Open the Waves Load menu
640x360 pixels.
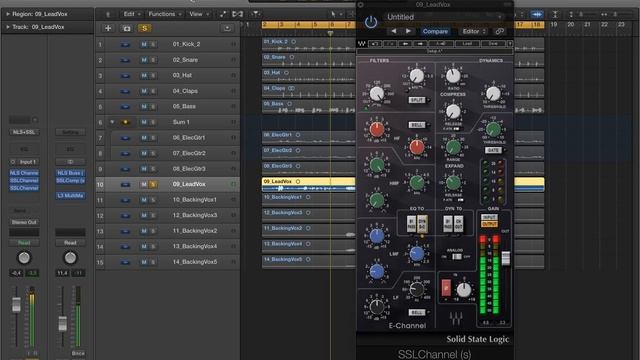[x=467, y=43]
